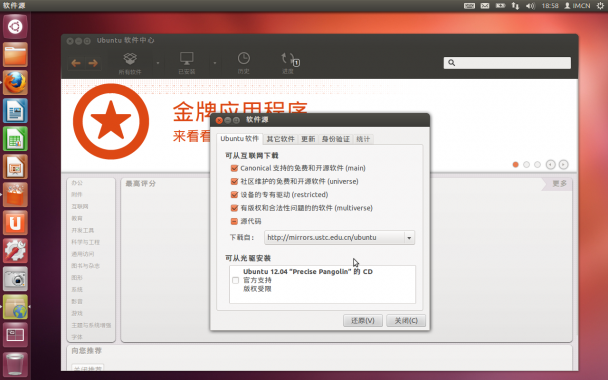Select the Ubuntu 软件 tab
This screenshot has width=608, height=380.
tap(239, 139)
